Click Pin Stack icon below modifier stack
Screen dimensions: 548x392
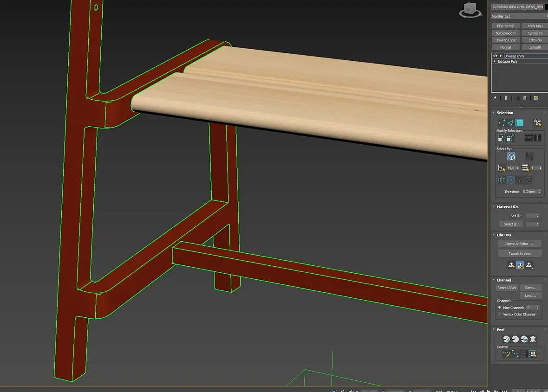tap(495, 98)
